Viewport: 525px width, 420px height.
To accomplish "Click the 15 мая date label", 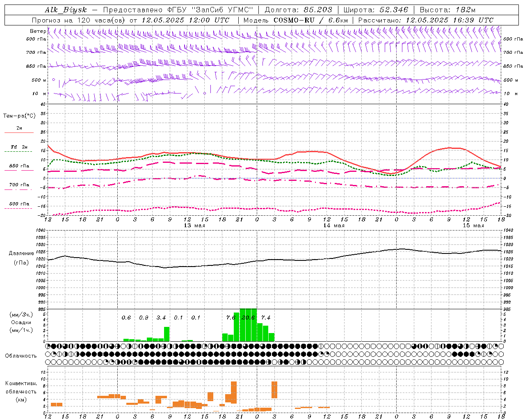I will 473,226.
